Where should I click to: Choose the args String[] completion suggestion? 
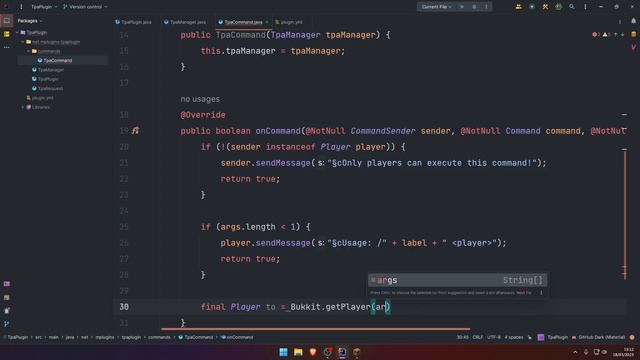pyautogui.click(x=457, y=280)
